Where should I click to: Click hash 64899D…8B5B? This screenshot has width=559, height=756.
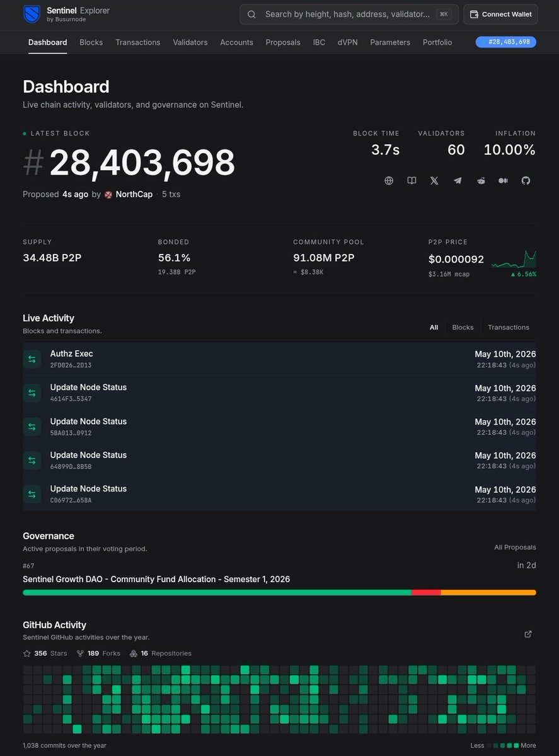[71, 467]
